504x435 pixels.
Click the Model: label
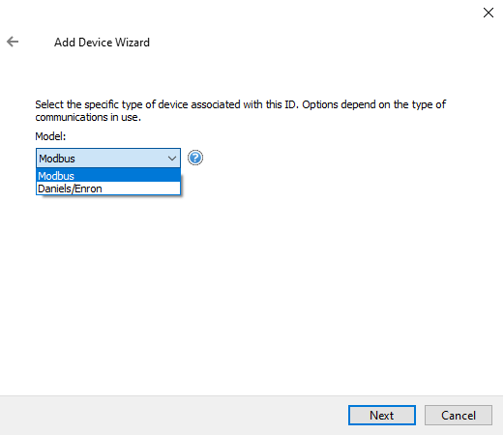tap(50, 136)
